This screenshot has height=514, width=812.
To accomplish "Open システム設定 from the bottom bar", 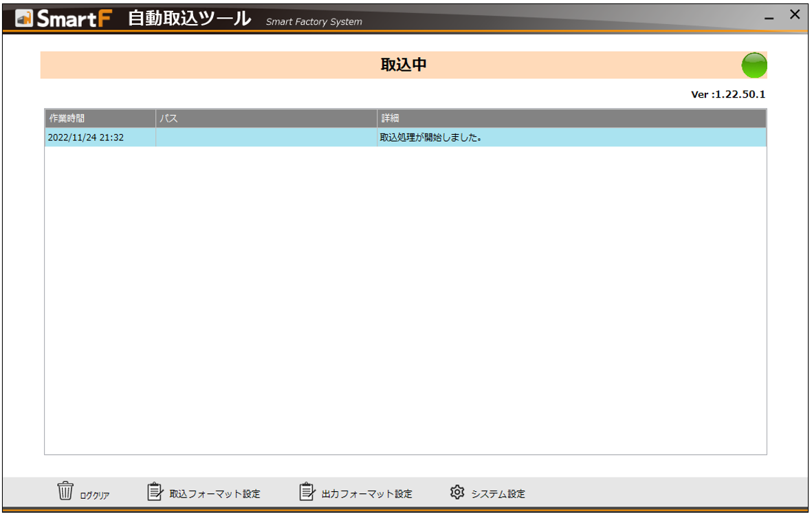I will click(498, 493).
